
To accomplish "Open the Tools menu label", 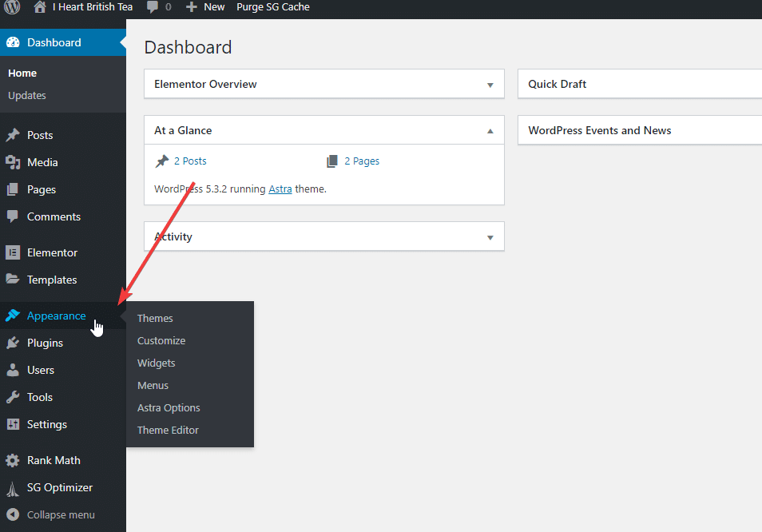I will (39, 398).
